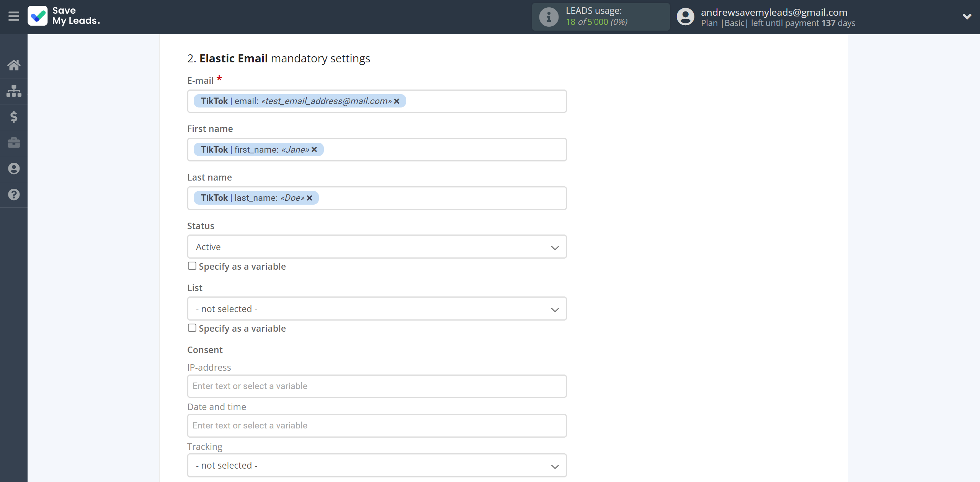This screenshot has height=482, width=980.
Task: Click the connections/sitemap icon in sidebar
Action: (14, 91)
